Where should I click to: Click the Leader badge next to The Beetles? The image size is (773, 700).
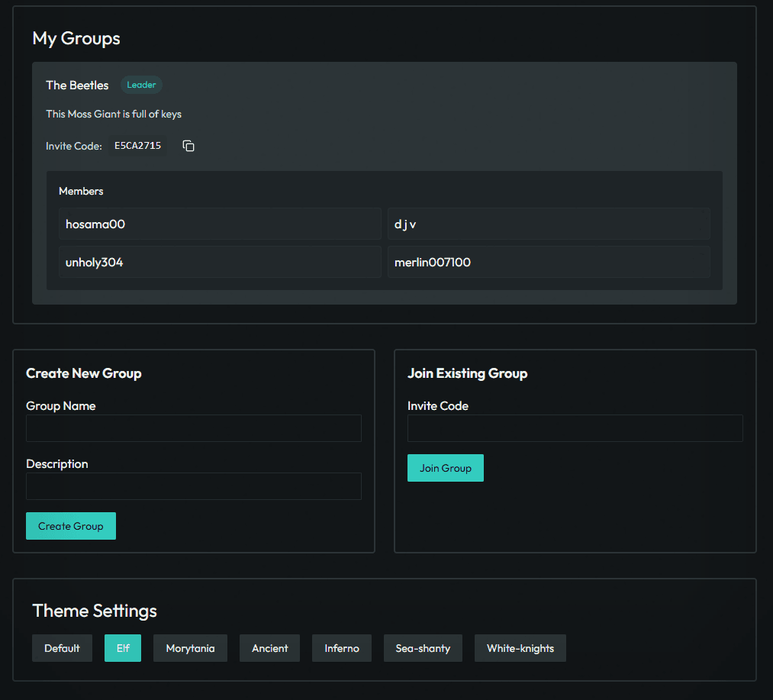click(x=141, y=85)
